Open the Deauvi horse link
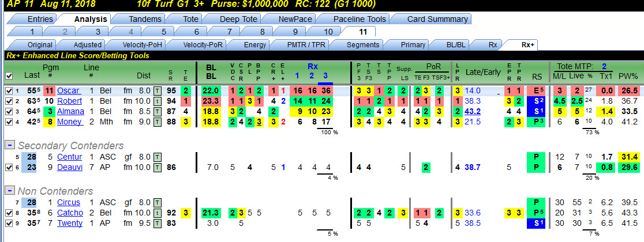This screenshot has width=644, height=242. point(69,167)
